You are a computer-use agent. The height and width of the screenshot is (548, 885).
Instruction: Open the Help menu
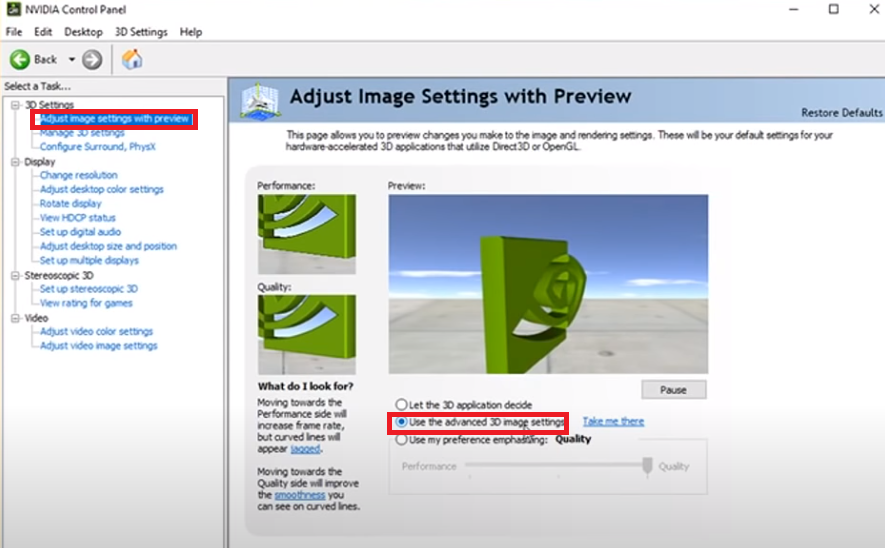[x=191, y=32]
